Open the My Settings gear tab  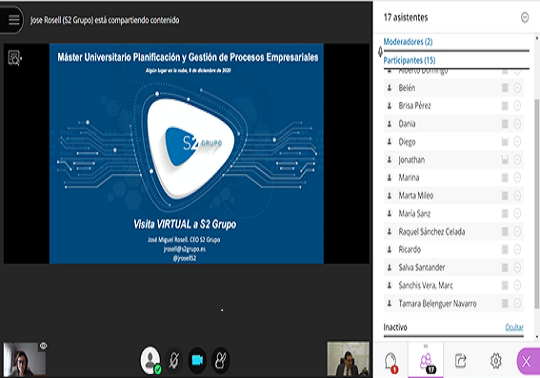(x=496, y=361)
